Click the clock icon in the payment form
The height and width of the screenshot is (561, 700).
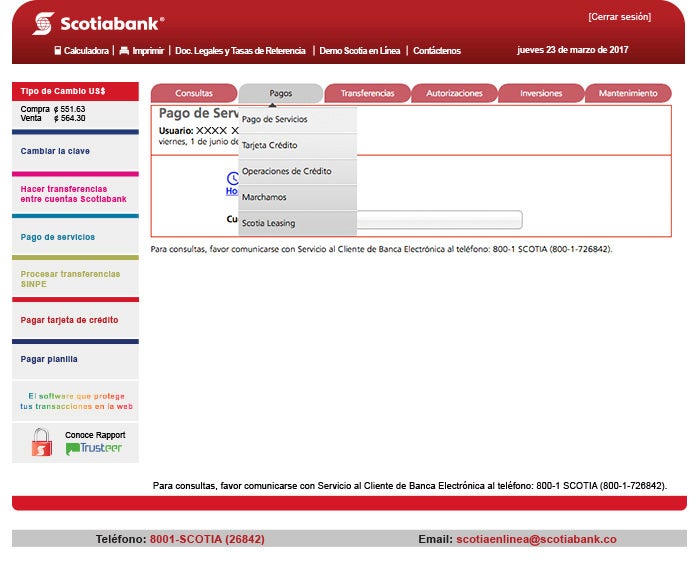tap(232, 179)
